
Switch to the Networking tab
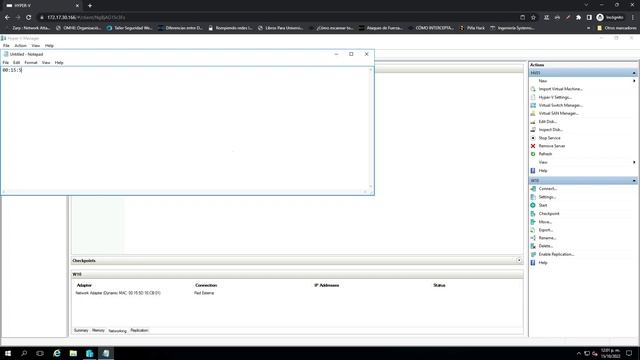coord(117,331)
